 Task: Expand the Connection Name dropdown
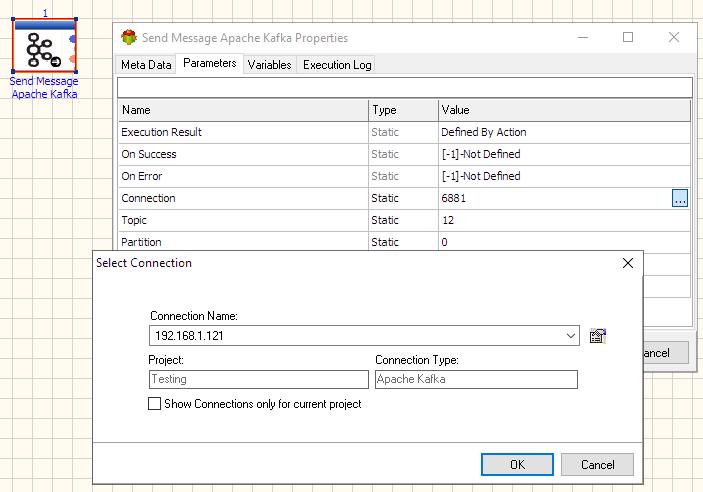pyautogui.click(x=570, y=336)
